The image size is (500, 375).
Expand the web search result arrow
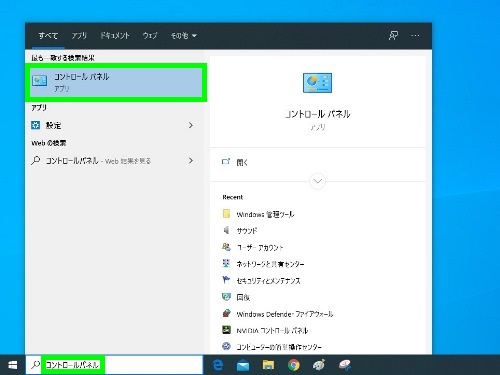click(x=191, y=161)
